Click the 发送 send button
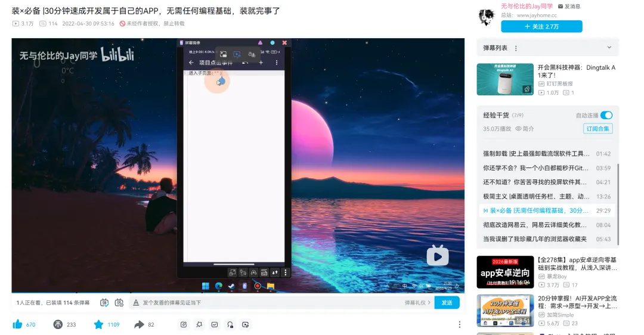 pyautogui.click(x=447, y=303)
